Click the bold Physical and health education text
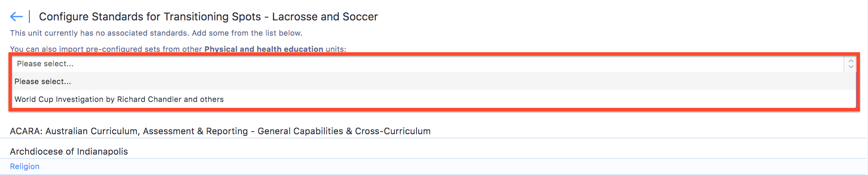868x175 pixels. 264,49
